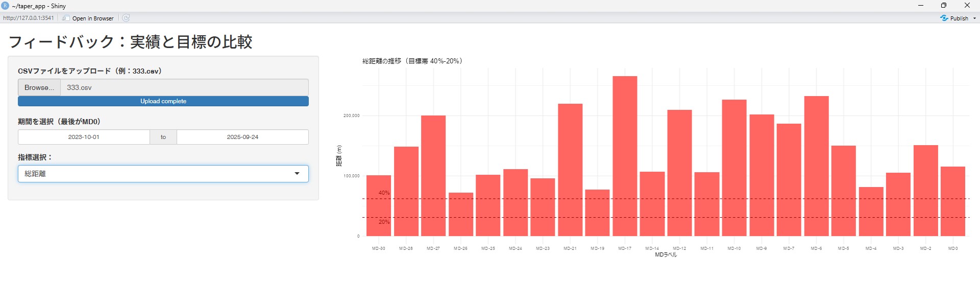Click the caret arrow in the 総距離 selector
Viewport: 980px width, 302px height.
pos(297,174)
